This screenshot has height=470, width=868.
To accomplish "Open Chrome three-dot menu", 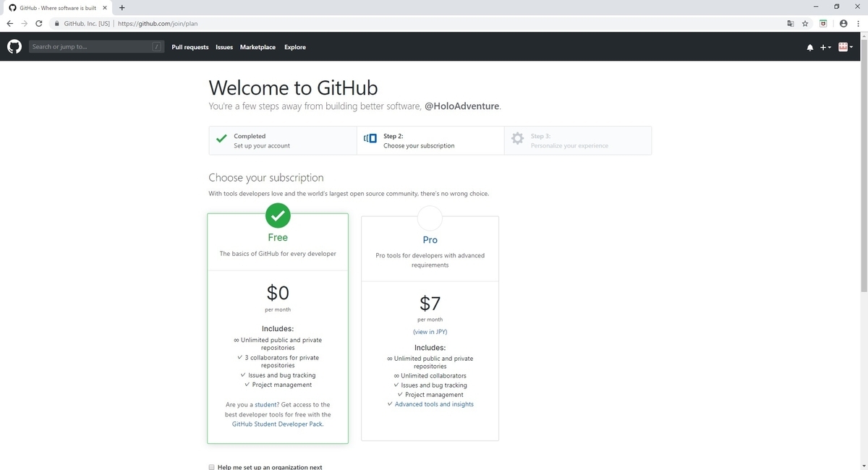I will (x=857, y=23).
